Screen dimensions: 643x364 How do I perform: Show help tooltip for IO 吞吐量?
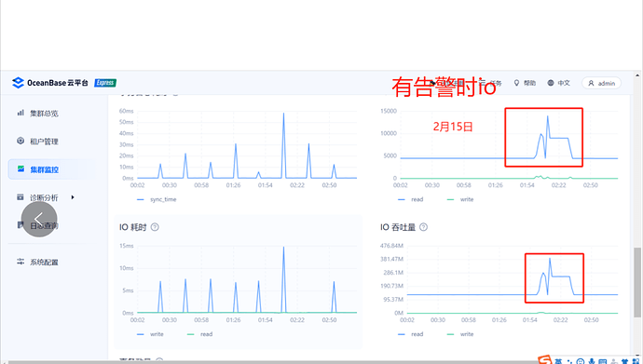coord(424,227)
